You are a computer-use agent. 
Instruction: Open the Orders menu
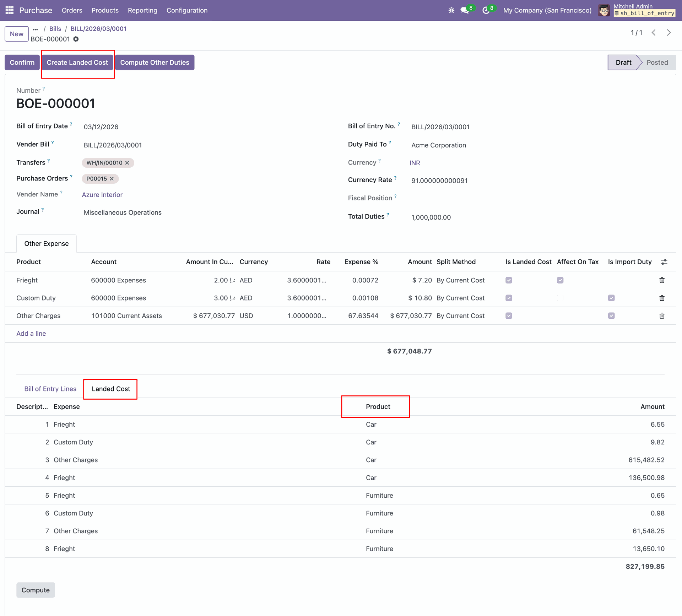(x=72, y=10)
